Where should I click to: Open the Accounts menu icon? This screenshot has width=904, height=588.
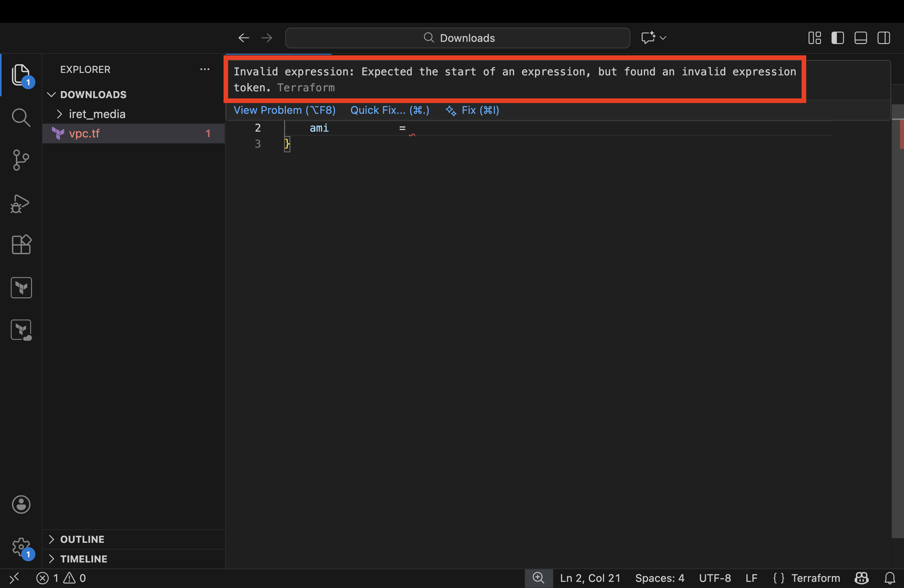point(21,504)
